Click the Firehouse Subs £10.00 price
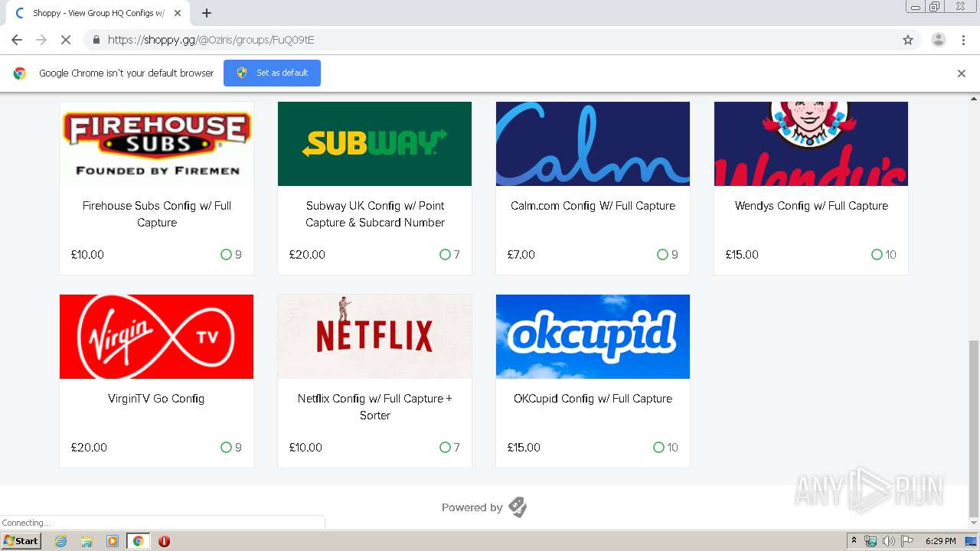Screen dimensions: 980x551 [87, 255]
